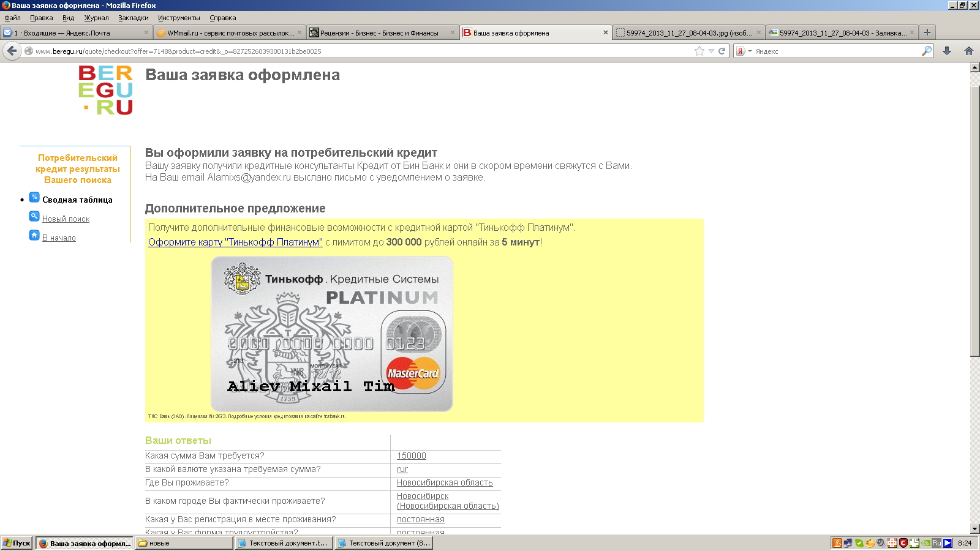Viewport: 980px width, 551px height.
Task: Switch to the 59974 jpg image tab
Action: [x=689, y=33]
